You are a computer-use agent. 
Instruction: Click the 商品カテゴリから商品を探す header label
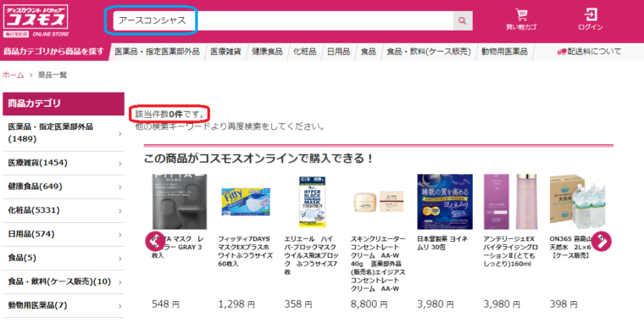tap(53, 52)
